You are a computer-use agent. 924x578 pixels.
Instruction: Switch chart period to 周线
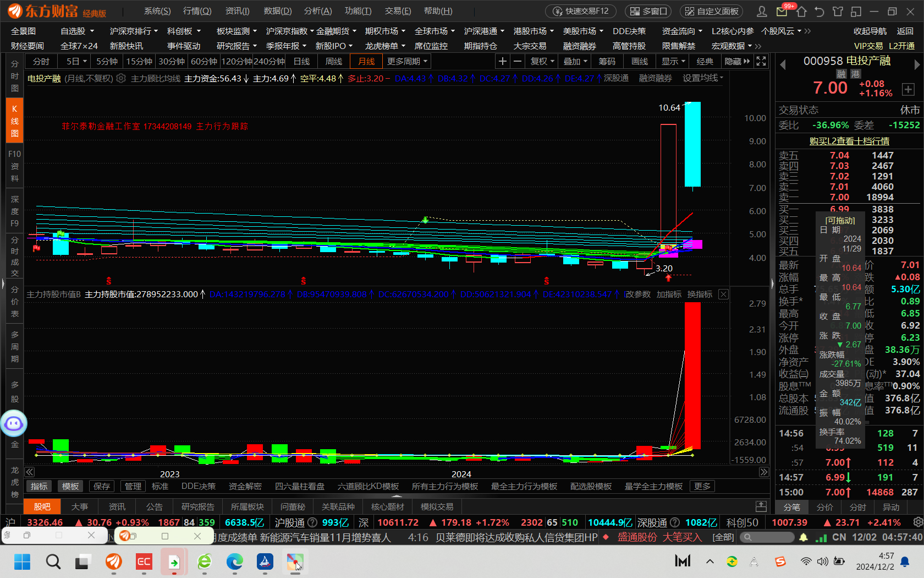(334, 61)
